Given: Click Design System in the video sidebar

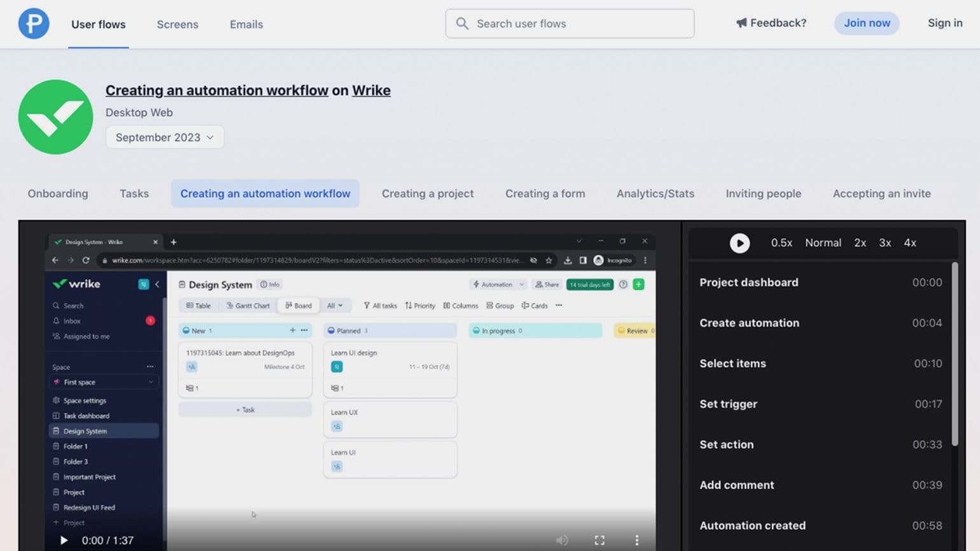Looking at the screenshot, I should coord(104,431).
